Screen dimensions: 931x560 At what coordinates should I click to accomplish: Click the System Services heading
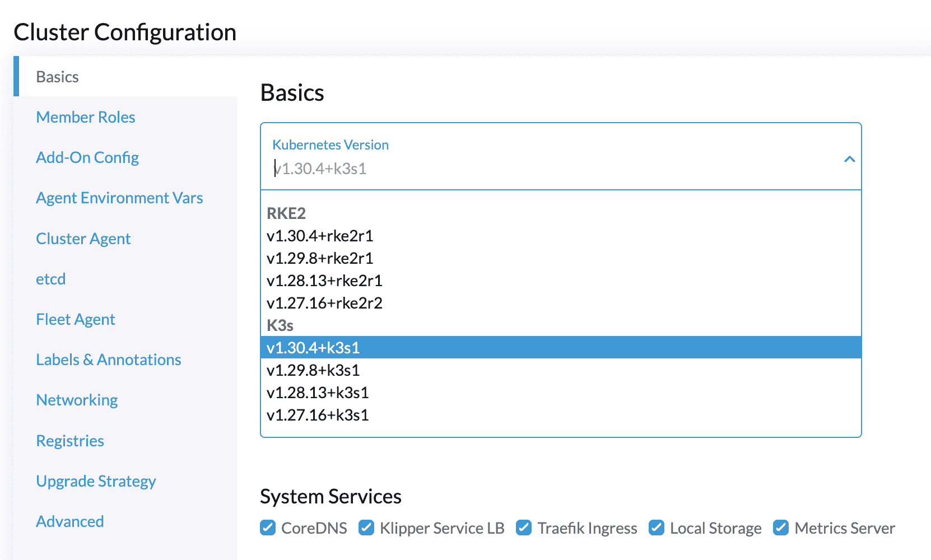(330, 496)
